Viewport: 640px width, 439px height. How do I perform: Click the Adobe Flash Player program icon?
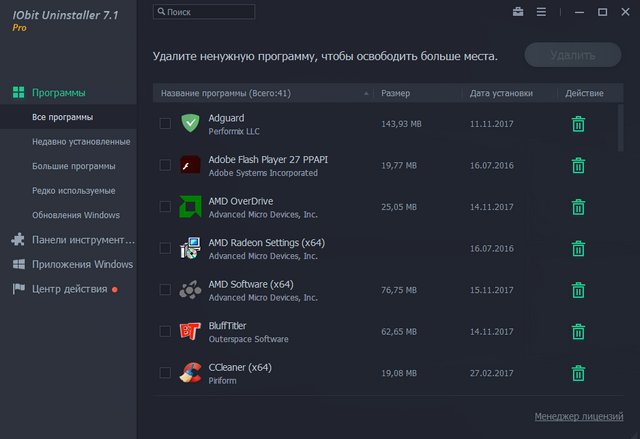coord(190,165)
